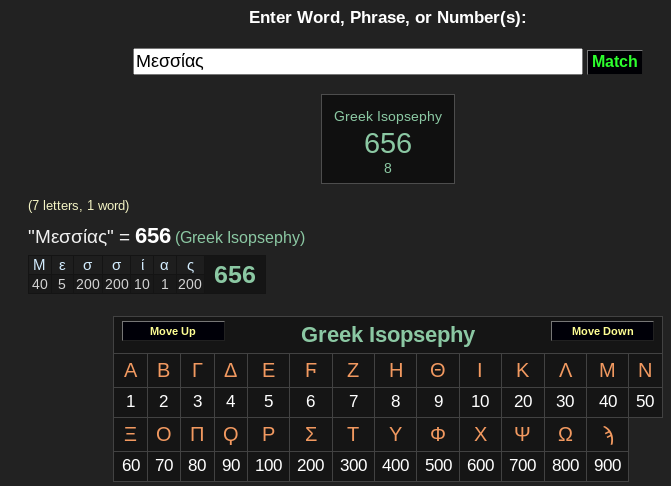The width and height of the screenshot is (671, 486).
Task: Click the Delta (Δ) letter cell
Action: tap(231, 371)
